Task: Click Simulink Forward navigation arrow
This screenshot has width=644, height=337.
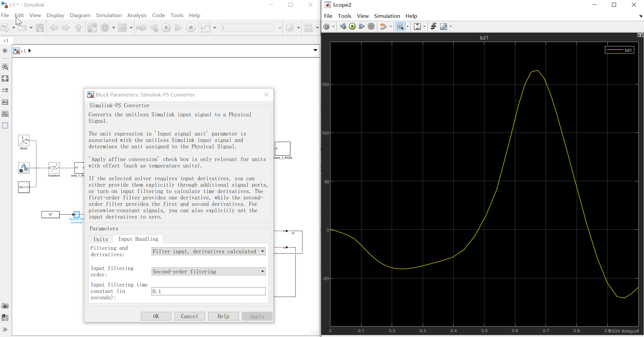Action: [66, 28]
